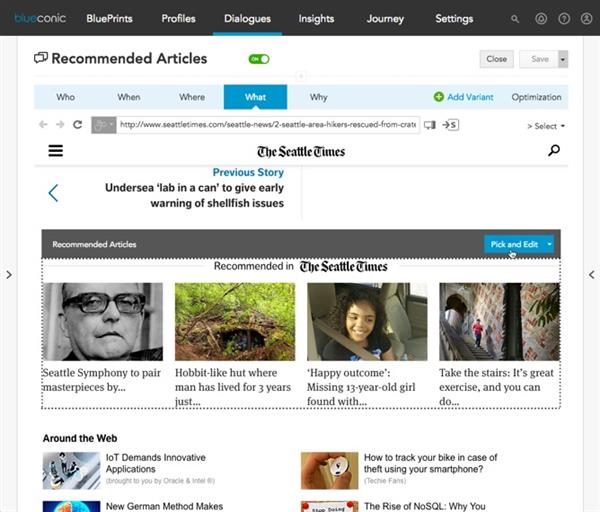
Task: Click the Pick and Edit button
Action: click(x=514, y=244)
